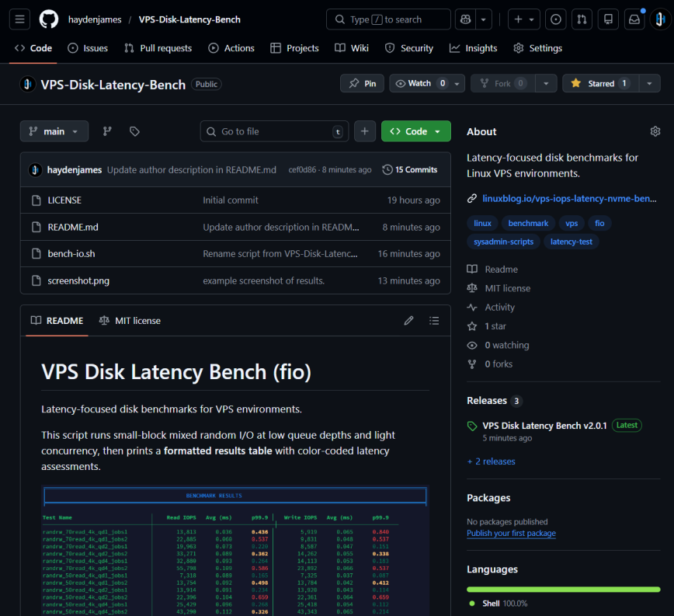Open the main branch selector dropdown

(54, 131)
